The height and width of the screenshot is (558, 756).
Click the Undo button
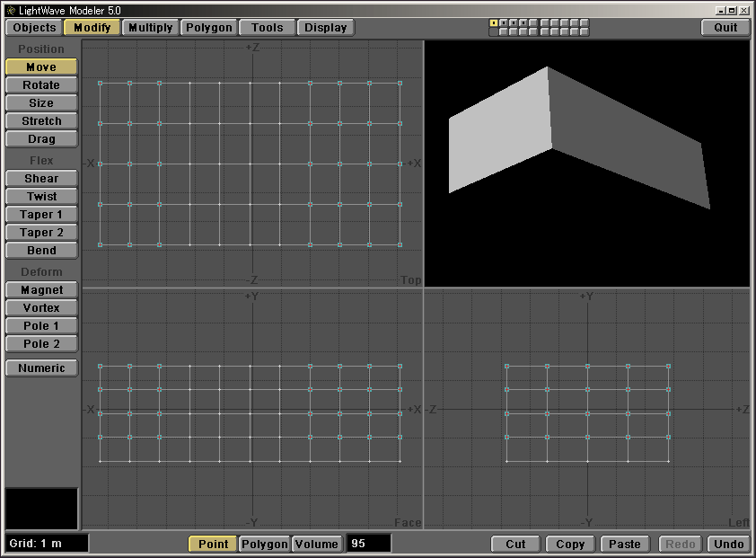pyautogui.click(x=728, y=545)
